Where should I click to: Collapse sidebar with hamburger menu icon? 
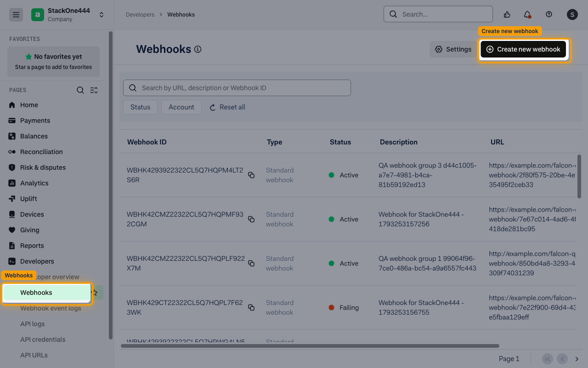(16, 15)
